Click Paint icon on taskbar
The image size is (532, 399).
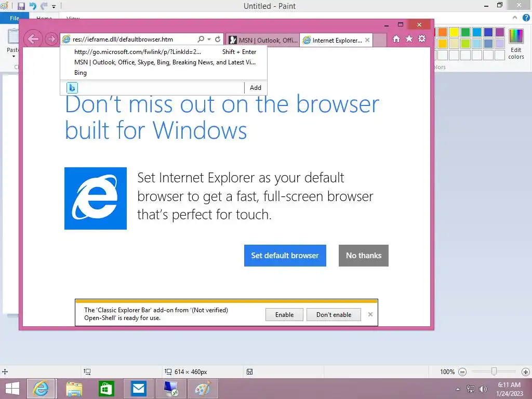point(203,389)
